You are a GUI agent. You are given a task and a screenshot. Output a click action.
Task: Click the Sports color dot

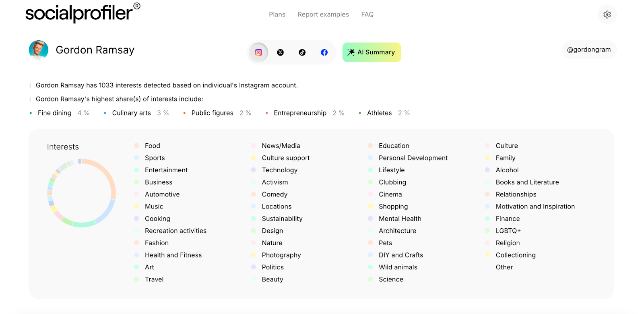tap(136, 158)
